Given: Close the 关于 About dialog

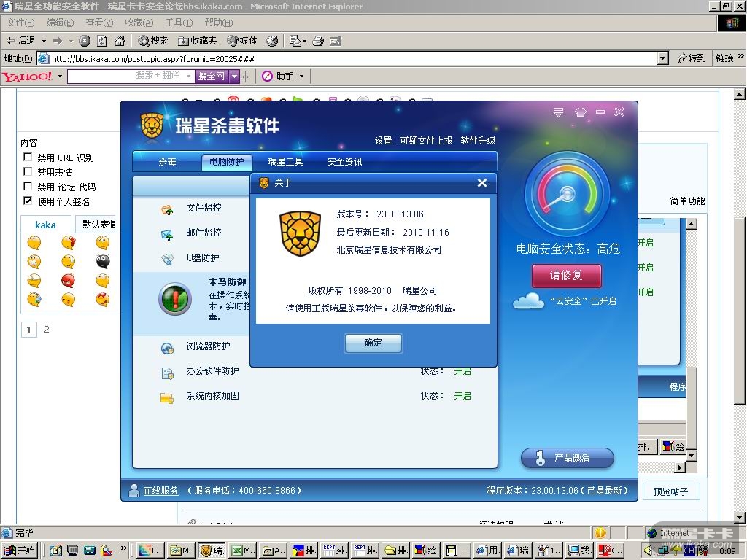Looking at the screenshot, I should (482, 183).
